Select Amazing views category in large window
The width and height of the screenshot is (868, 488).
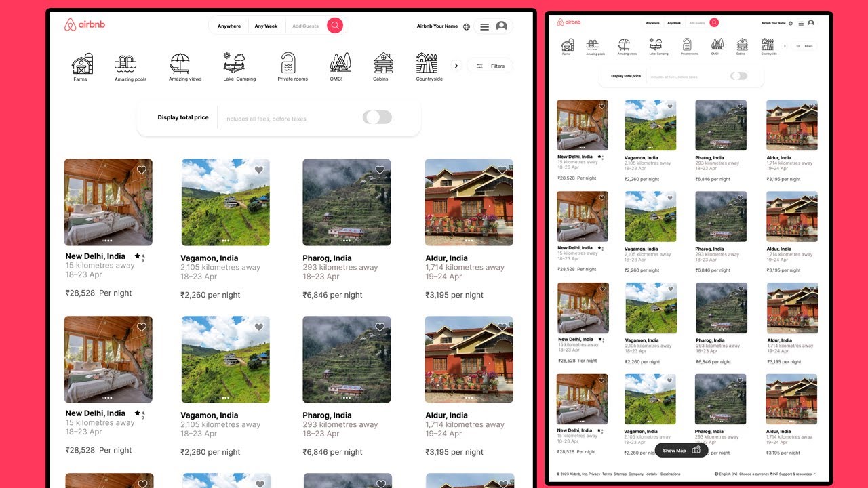pyautogui.click(x=185, y=67)
